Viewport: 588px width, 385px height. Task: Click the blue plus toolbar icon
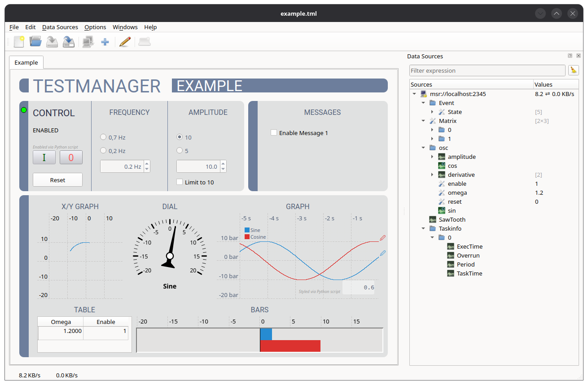click(105, 42)
